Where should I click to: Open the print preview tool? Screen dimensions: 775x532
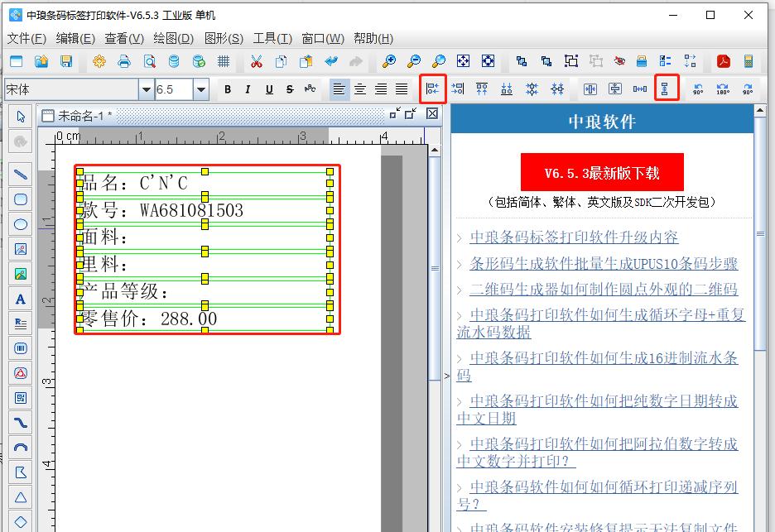(x=150, y=60)
